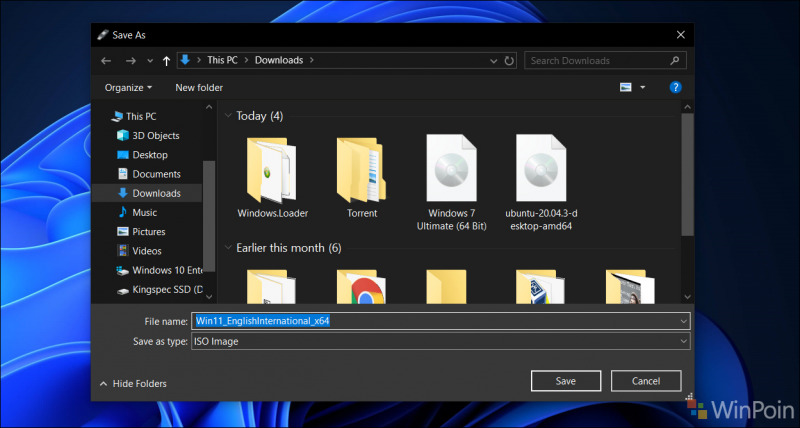
Task: Click sidebar scrollbar up arrow
Action: pyautogui.click(x=209, y=108)
